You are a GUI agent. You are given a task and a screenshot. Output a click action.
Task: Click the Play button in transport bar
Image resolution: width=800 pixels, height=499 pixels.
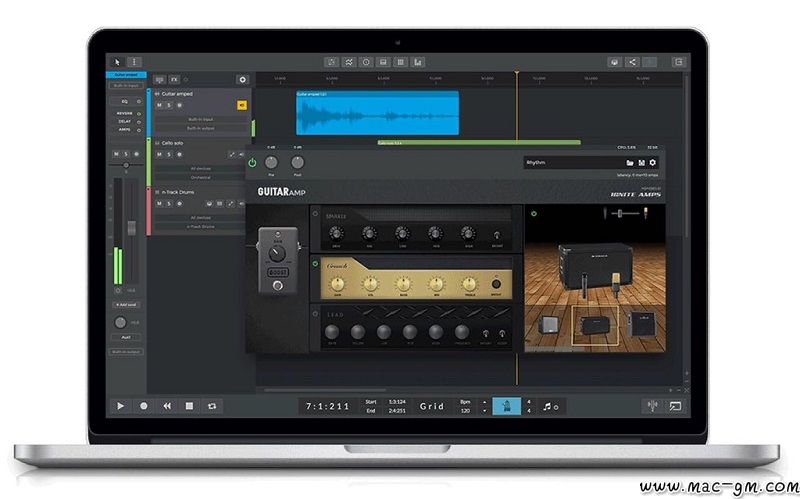coord(120,406)
